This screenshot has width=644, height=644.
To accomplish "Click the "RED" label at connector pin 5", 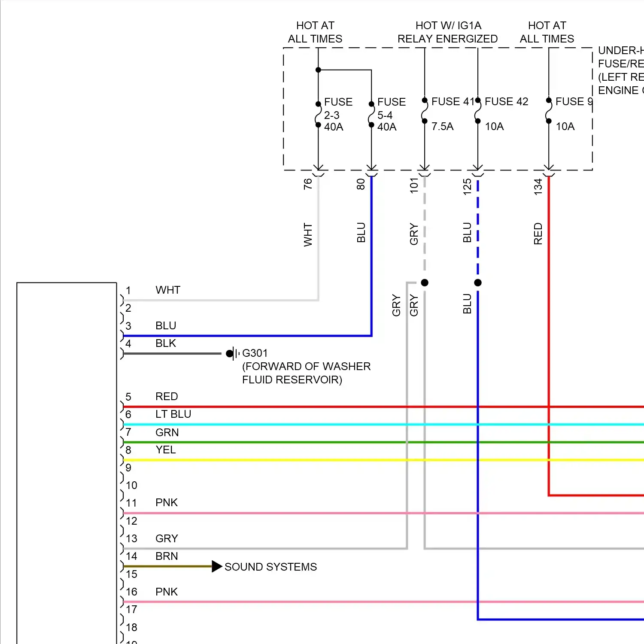I will [167, 396].
